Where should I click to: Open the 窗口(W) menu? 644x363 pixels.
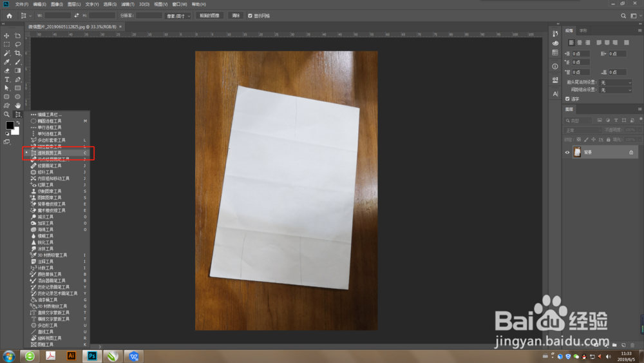[180, 4]
